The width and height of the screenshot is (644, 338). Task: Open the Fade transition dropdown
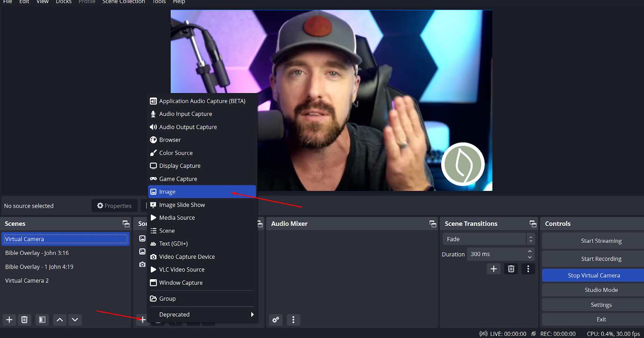pyautogui.click(x=489, y=239)
